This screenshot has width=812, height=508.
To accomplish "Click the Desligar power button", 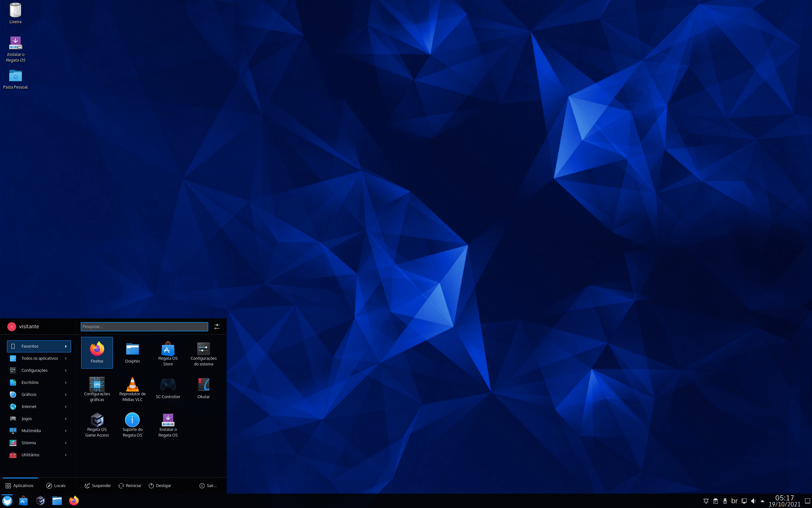I will pos(160,486).
